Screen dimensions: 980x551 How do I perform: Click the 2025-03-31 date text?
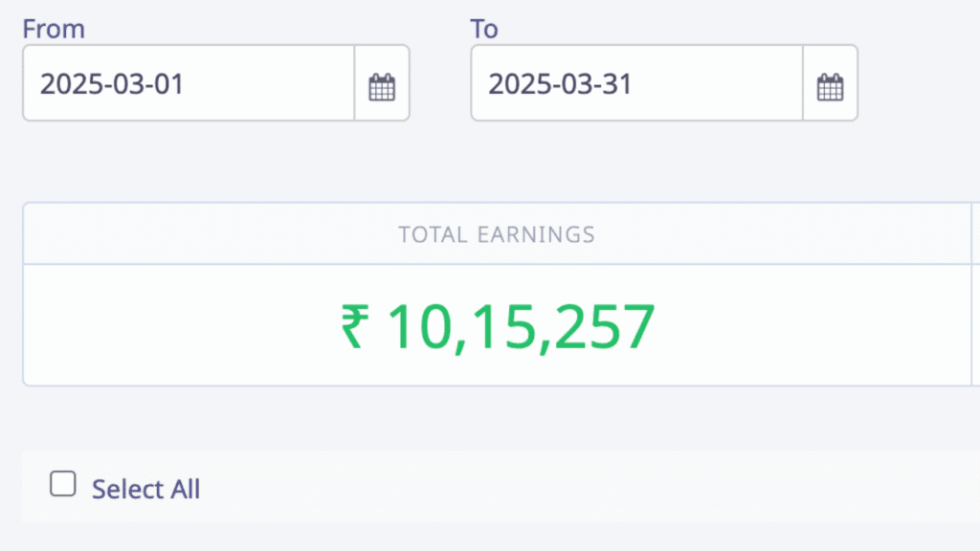pos(560,84)
